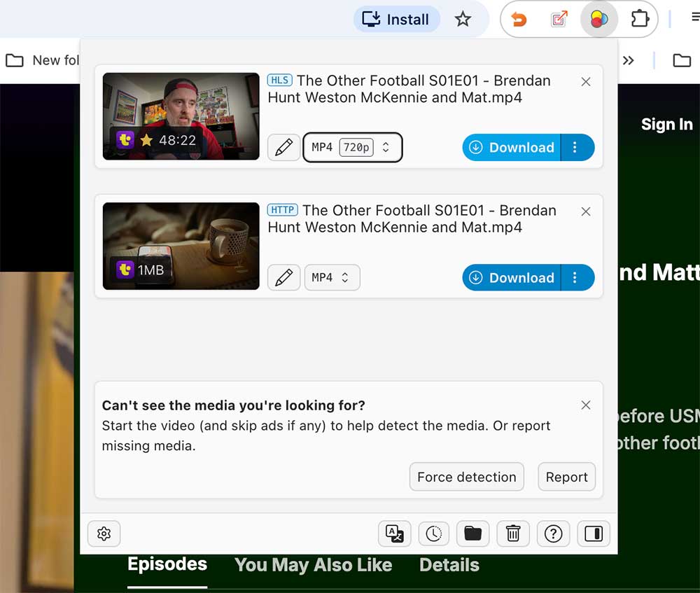Screen dimensions: 700x593
Task: Download the HTTP 1MB video
Action: pyautogui.click(x=512, y=277)
